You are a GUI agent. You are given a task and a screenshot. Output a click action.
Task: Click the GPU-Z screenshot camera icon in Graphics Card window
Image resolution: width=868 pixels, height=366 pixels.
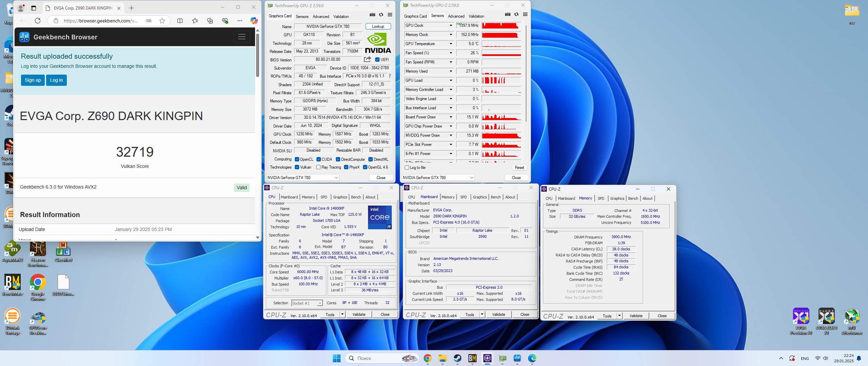coord(372,15)
